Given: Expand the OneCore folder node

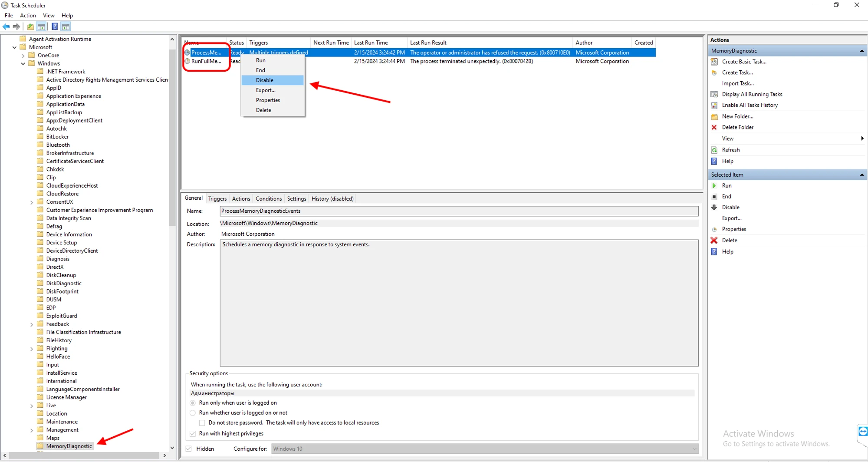Looking at the screenshot, I should [x=23, y=56].
